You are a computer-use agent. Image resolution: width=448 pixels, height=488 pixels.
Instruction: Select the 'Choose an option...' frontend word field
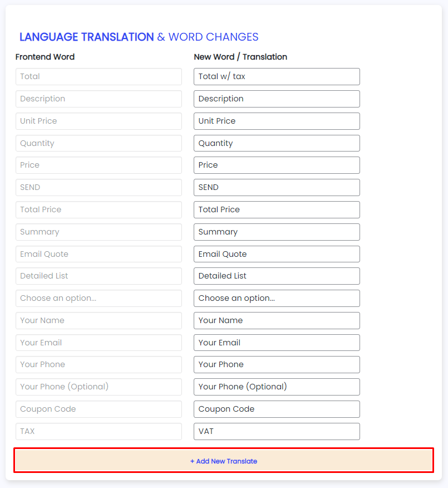pyautogui.click(x=99, y=298)
